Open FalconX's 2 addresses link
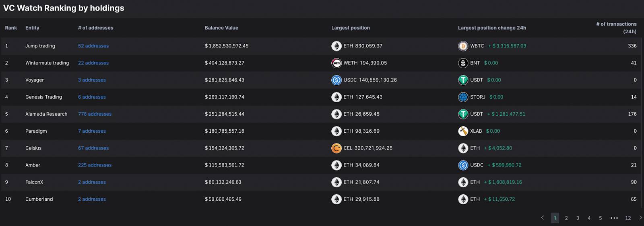 [92, 182]
